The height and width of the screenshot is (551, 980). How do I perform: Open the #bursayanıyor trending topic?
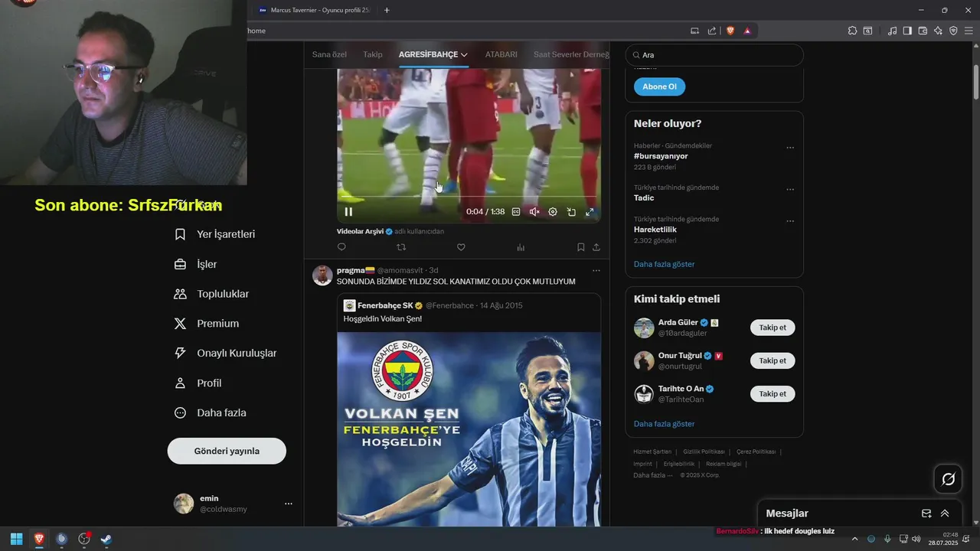pos(661,156)
